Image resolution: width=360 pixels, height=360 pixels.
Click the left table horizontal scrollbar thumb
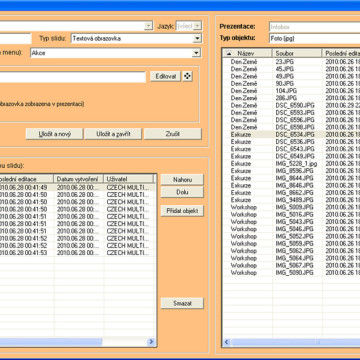[x=51, y=342]
